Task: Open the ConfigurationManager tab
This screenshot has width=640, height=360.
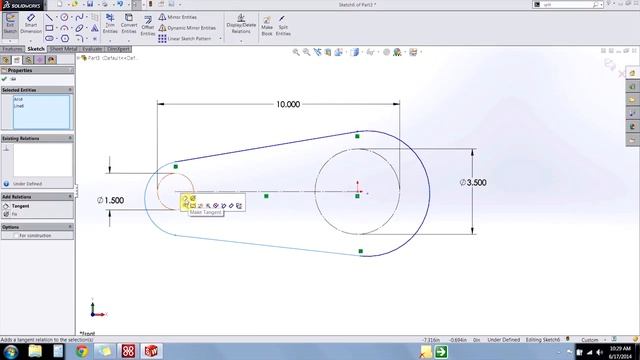Action: 28,60
